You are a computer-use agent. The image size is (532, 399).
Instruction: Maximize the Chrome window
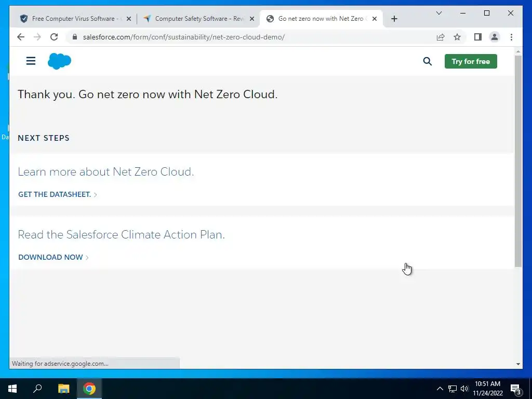tap(486, 13)
